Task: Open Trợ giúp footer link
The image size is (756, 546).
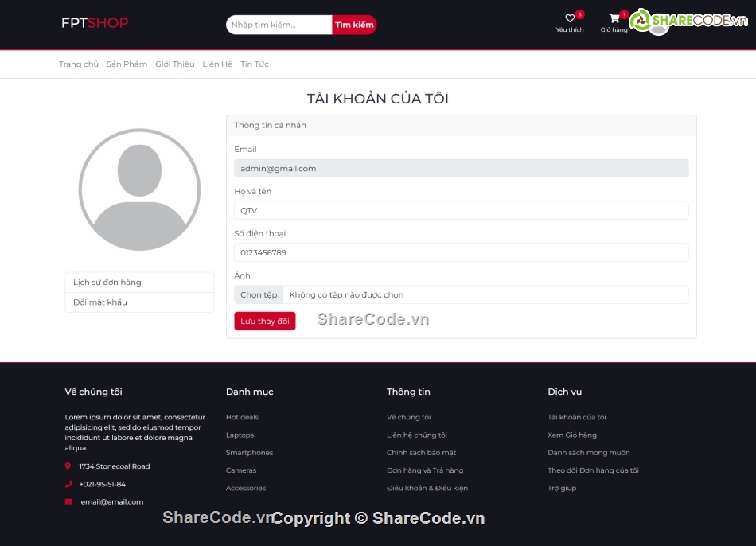Action: coord(562,488)
